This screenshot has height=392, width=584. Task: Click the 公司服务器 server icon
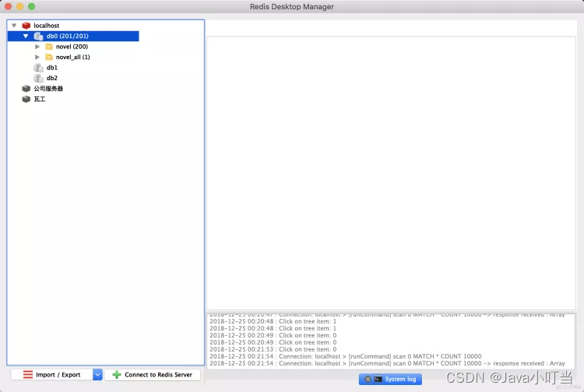coord(26,89)
